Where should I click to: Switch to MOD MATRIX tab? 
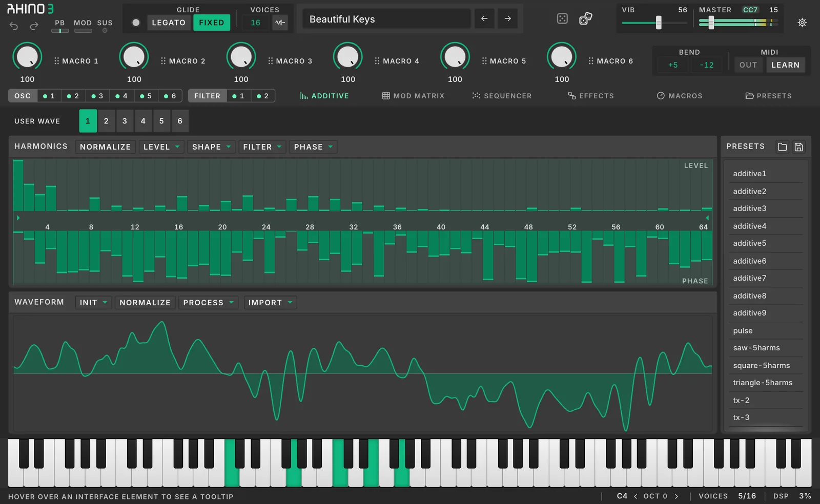(413, 96)
